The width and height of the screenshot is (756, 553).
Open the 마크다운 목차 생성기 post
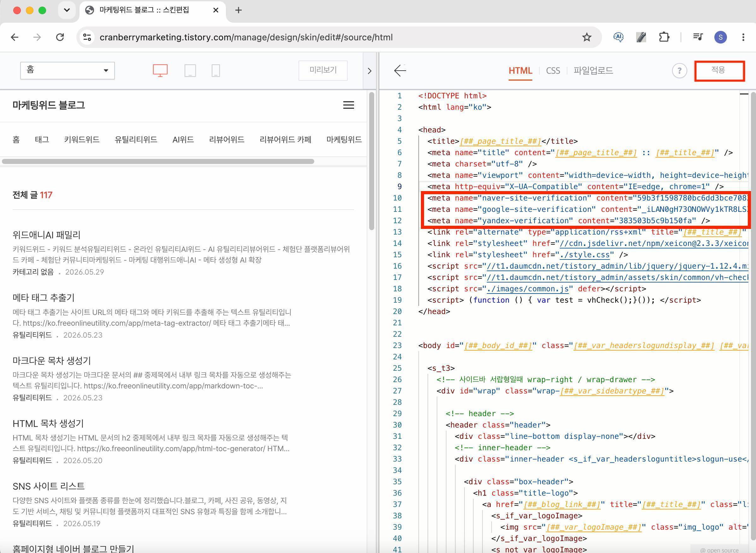click(51, 360)
